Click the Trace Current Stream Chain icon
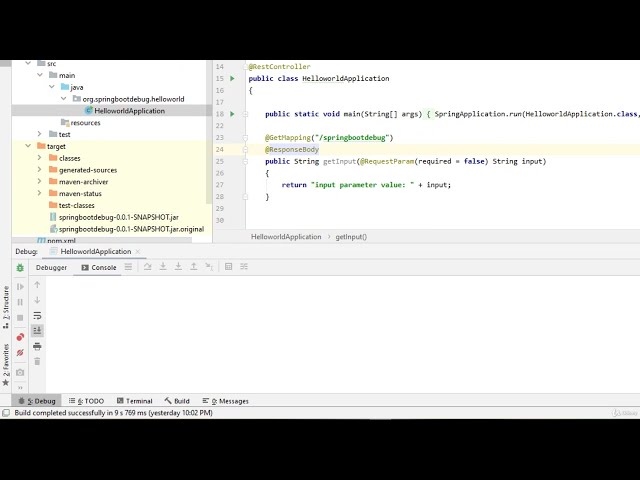640x480 pixels. coord(244,267)
